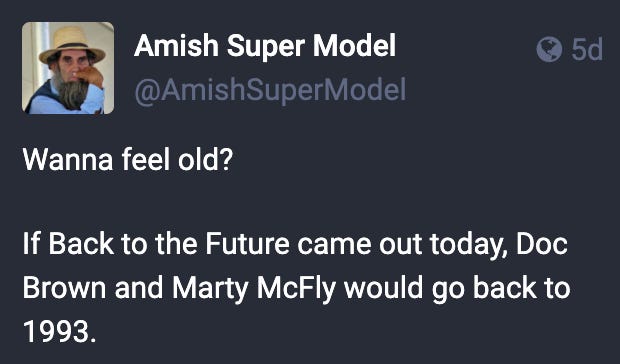Open the Amish Super Model profile avatar
Image resolution: width=620 pixels, height=364 pixels.
click(x=68, y=68)
